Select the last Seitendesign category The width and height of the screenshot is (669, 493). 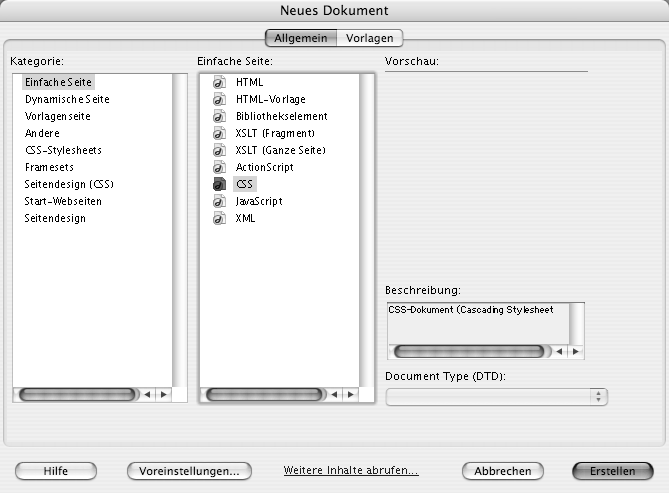(55, 219)
